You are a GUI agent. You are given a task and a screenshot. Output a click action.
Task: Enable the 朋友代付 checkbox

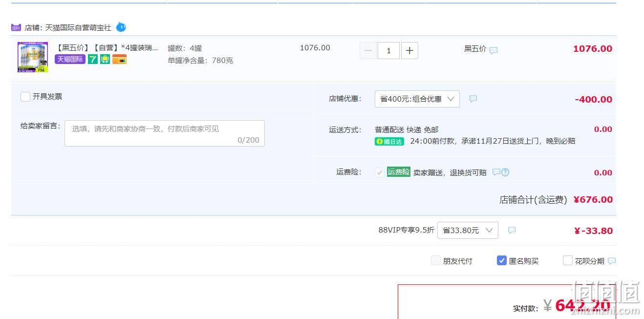pos(436,261)
